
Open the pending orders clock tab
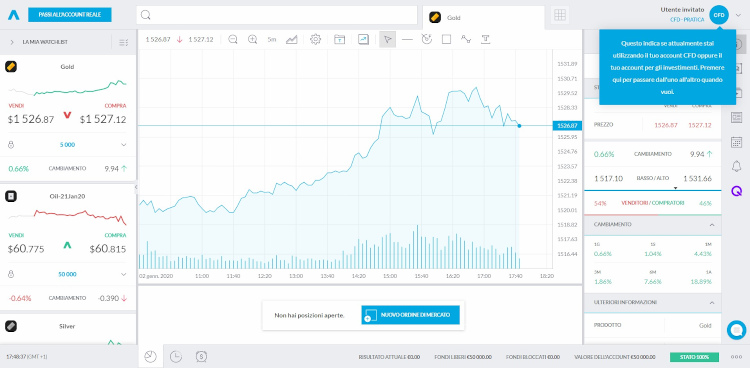[176, 357]
